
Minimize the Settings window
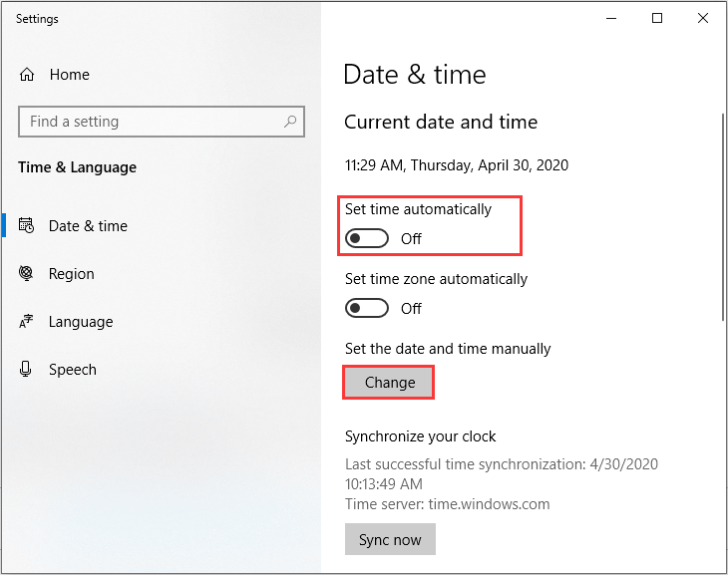[x=610, y=18]
